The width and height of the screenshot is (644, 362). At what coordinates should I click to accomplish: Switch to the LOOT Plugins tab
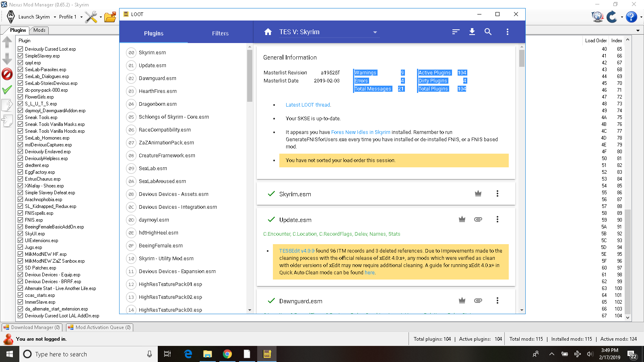(154, 33)
